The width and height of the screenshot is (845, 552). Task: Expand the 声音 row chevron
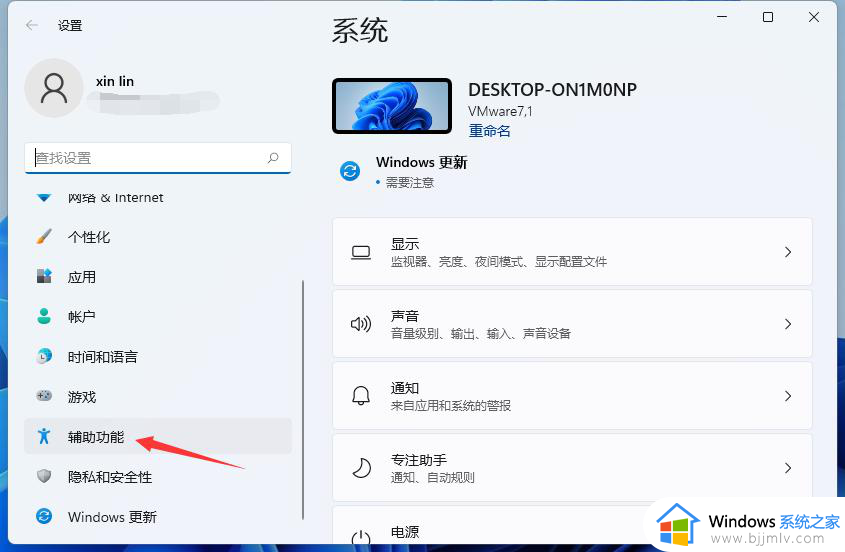pyautogui.click(x=788, y=324)
